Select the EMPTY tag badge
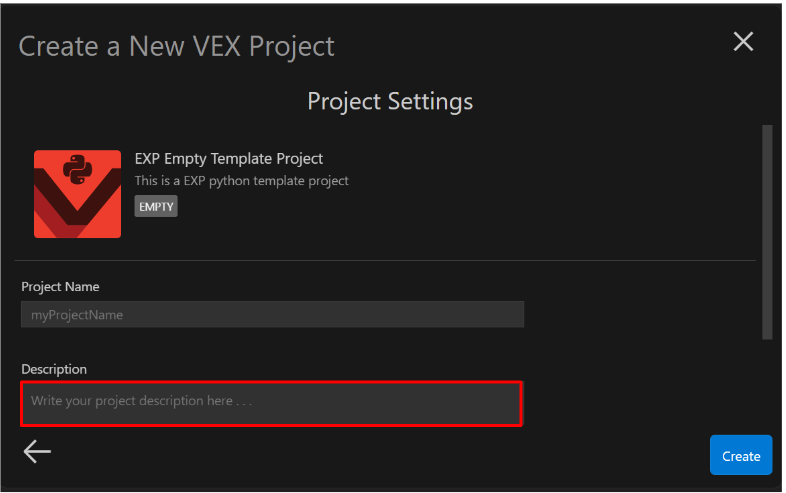Viewport: 786px width, 493px height. click(x=156, y=207)
